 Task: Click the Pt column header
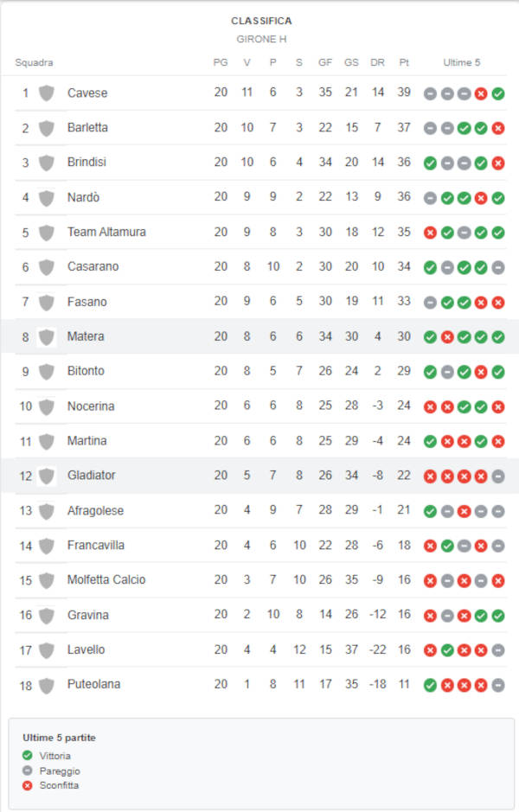click(x=404, y=62)
